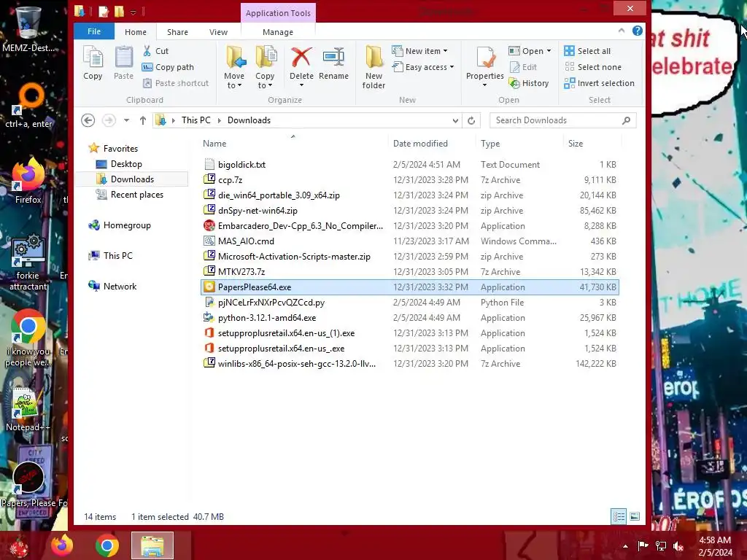Show hidden tray icons arrow
Screen dimensions: 747x560
point(625,546)
